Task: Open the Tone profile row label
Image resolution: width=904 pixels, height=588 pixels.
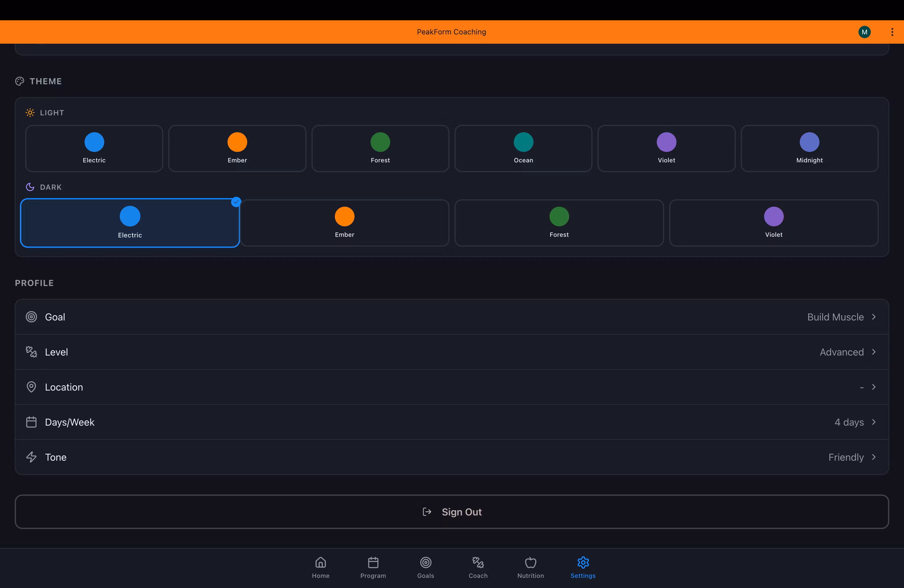Action: [x=55, y=457]
